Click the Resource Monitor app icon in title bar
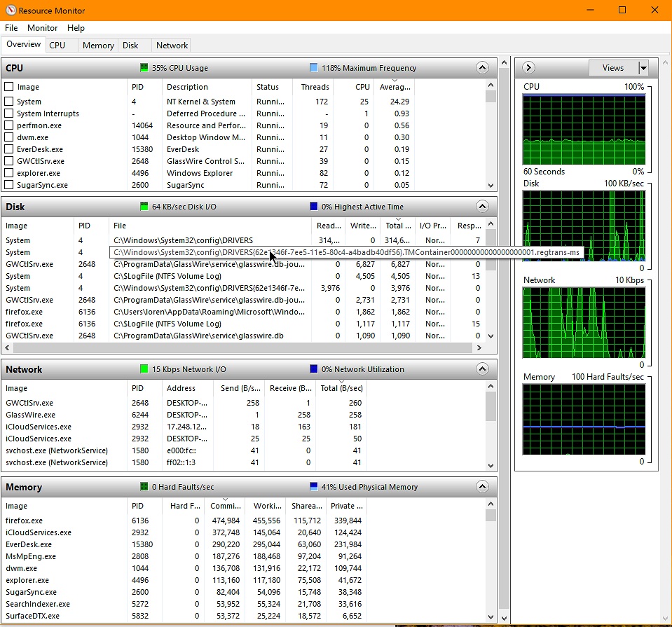This screenshot has width=672, height=627. [11, 11]
